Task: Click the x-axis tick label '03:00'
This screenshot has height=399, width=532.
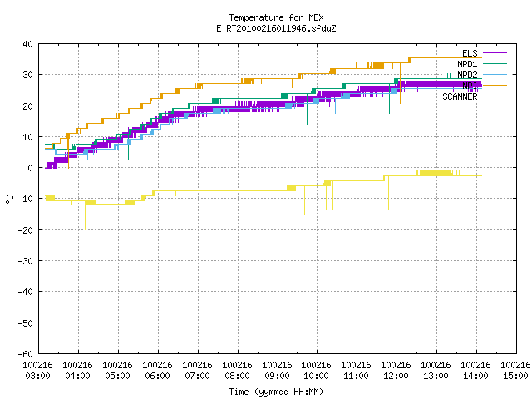Action: click(38, 376)
